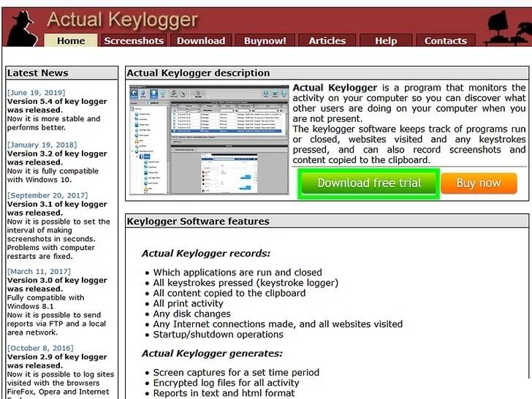
Task: Open the Contacts tab
Action: [446, 40]
